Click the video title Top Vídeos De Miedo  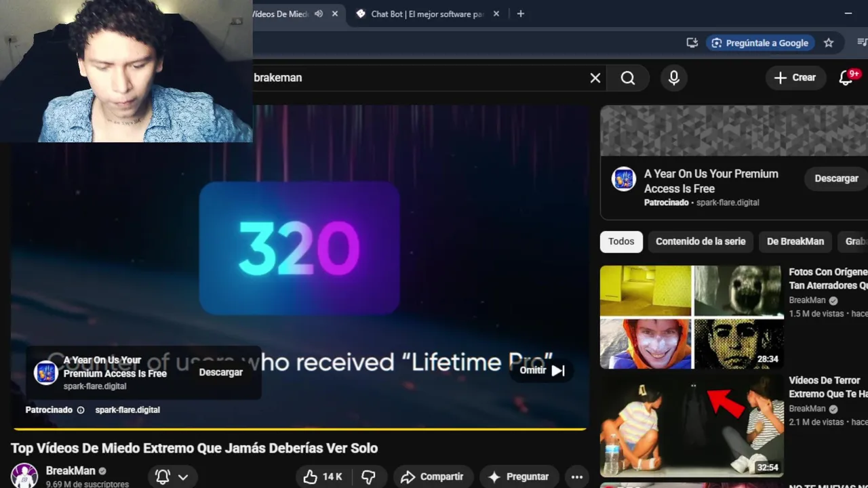tap(194, 448)
